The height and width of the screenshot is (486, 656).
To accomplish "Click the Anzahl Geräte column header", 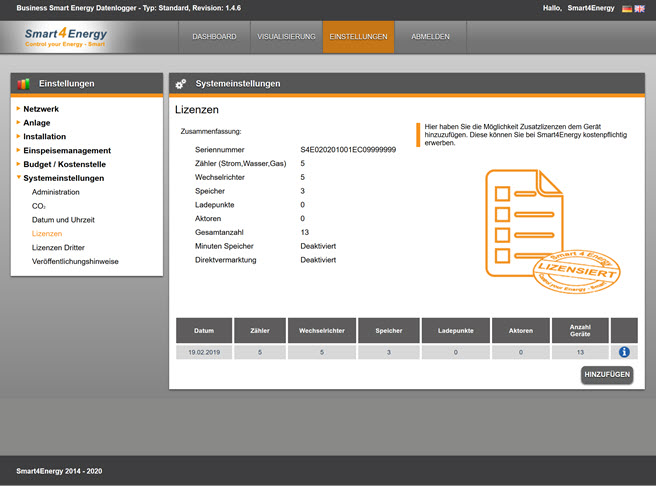I will click(580, 330).
